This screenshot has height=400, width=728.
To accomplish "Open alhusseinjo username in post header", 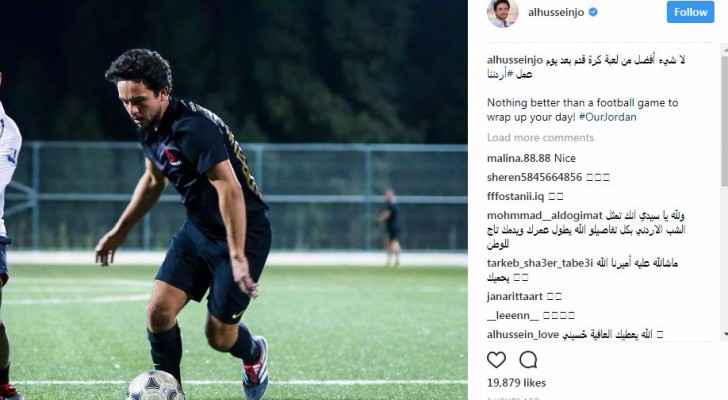I will coord(556,13).
